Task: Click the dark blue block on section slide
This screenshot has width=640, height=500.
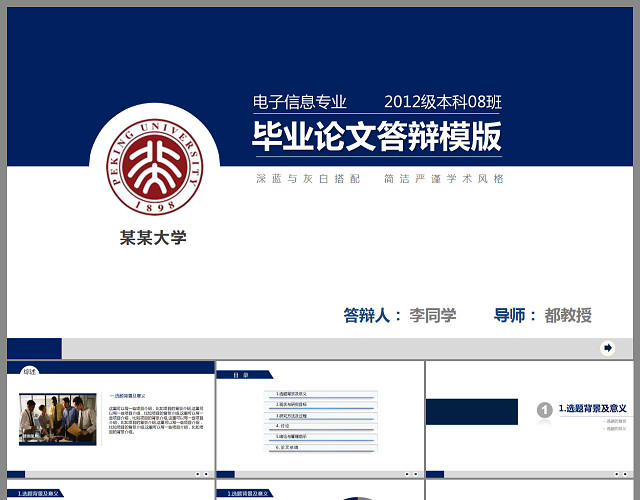Action: [472, 412]
